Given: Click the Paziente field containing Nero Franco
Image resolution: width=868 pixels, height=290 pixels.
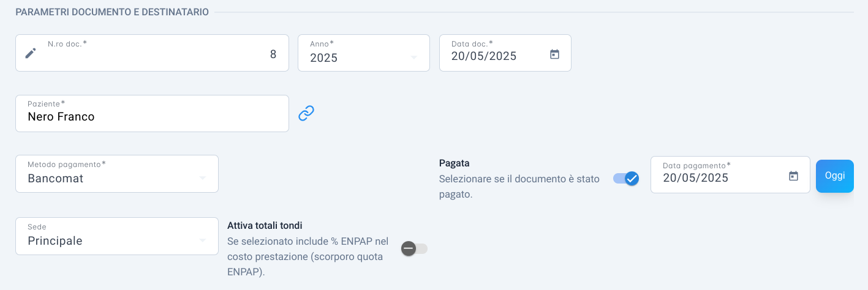Looking at the screenshot, I should tap(152, 113).
